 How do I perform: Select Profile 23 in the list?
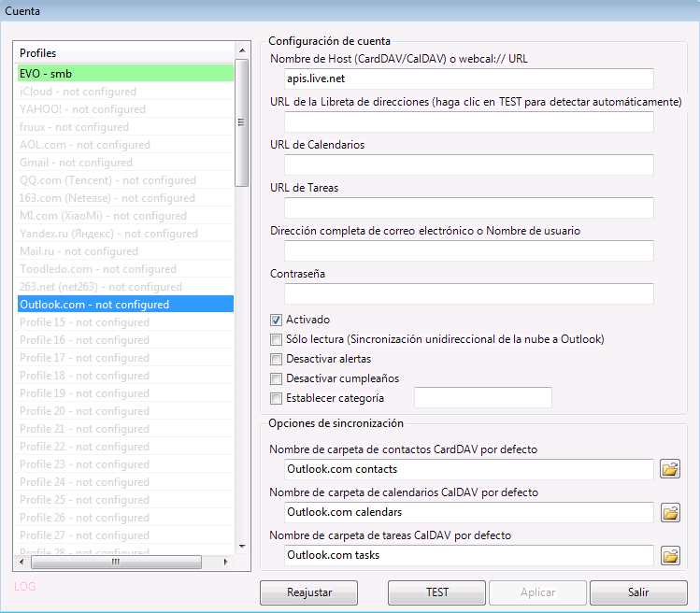pyautogui.click(x=125, y=464)
